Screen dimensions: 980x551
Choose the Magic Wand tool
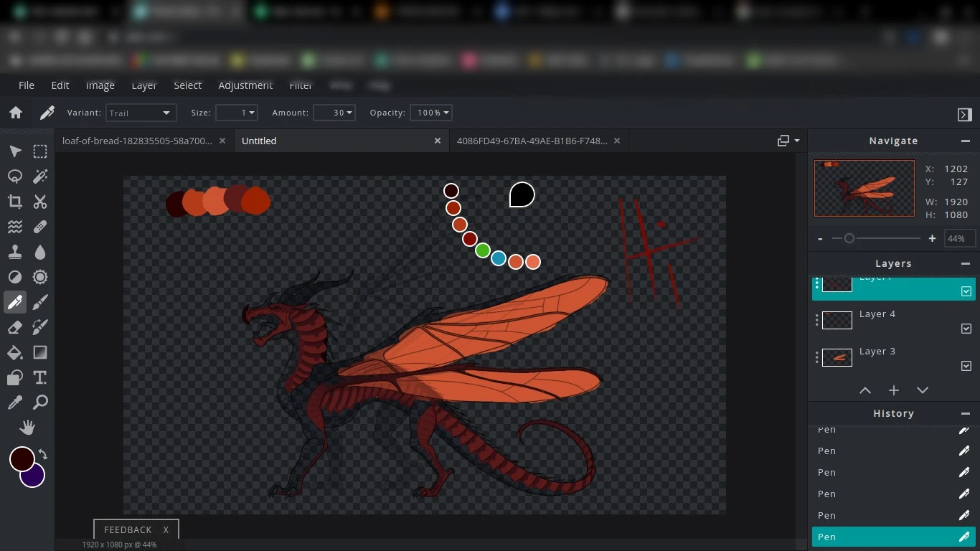click(40, 176)
